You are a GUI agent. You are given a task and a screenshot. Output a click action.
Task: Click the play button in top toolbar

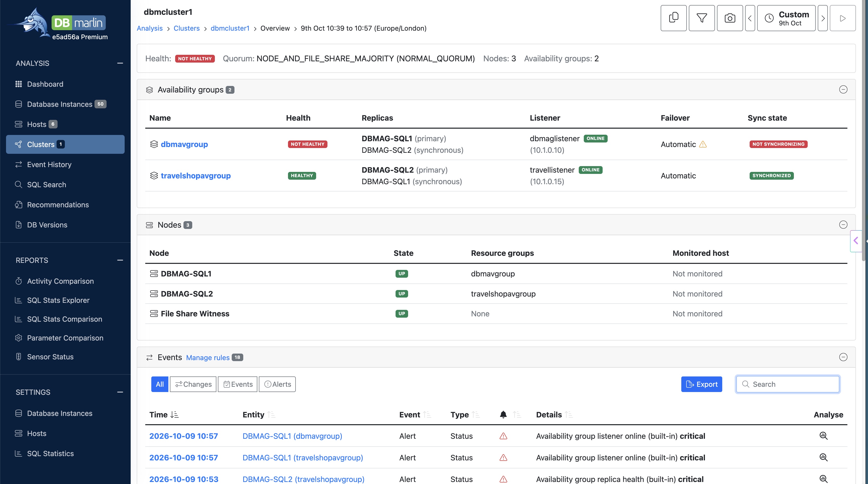point(842,18)
